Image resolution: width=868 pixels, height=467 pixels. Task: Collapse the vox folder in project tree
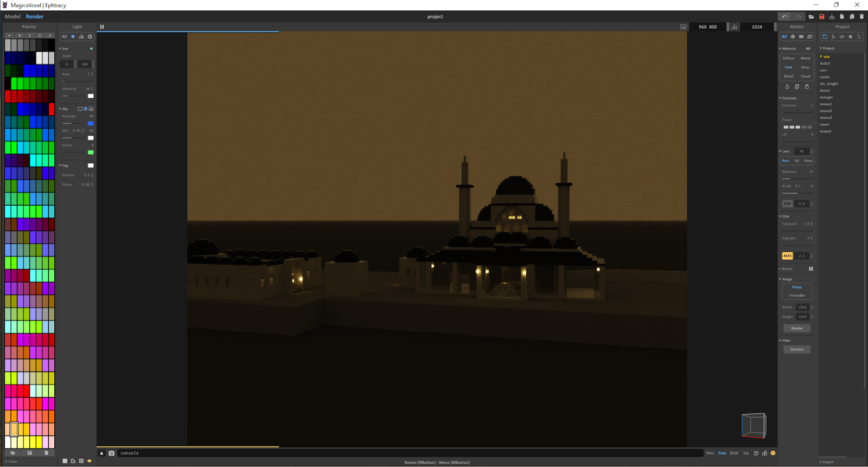[x=821, y=57]
